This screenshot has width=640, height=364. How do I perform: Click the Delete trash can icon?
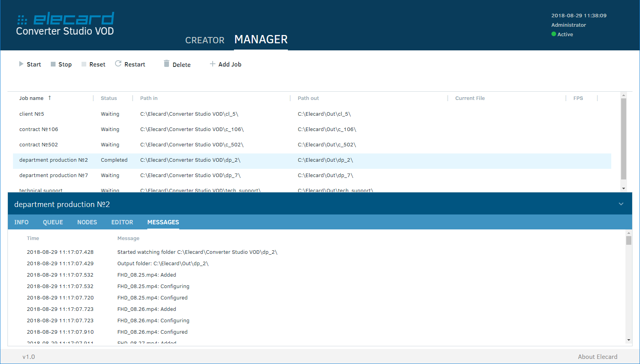point(167,64)
